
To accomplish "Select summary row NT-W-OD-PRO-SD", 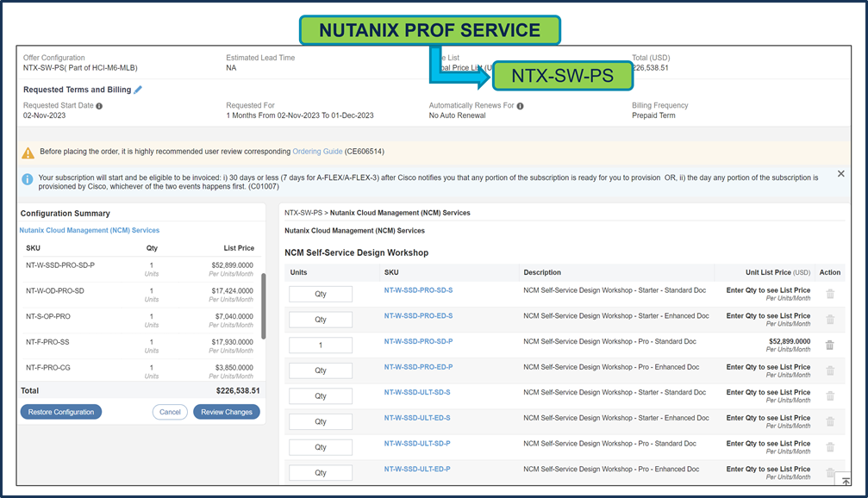I will click(x=141, y=295).
